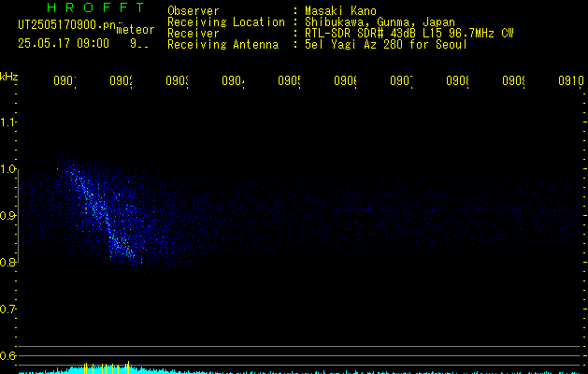The width and height of the screenshot is (588, 374).
Task: Click the 0906 time axis marker
Action: (345, 80)
